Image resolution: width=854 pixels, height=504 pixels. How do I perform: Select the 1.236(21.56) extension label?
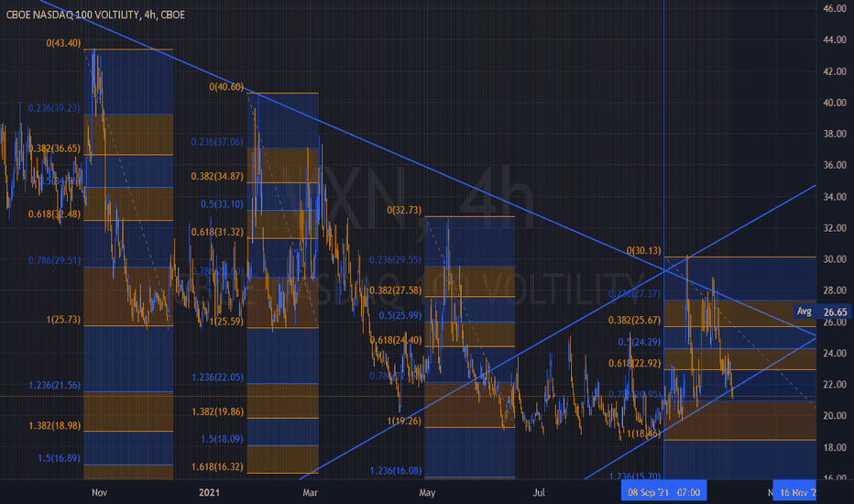pyautogui.click(x=54, y=385)
